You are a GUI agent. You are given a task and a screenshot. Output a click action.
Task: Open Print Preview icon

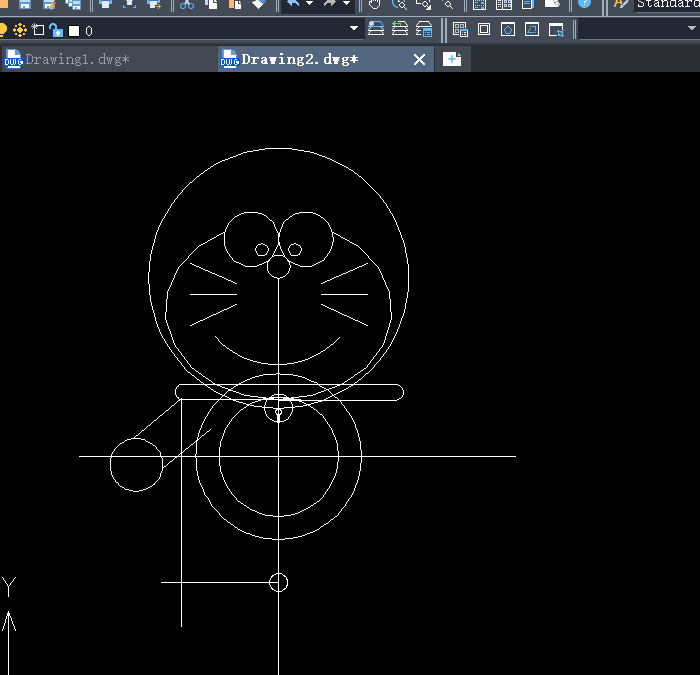[129, 4]
